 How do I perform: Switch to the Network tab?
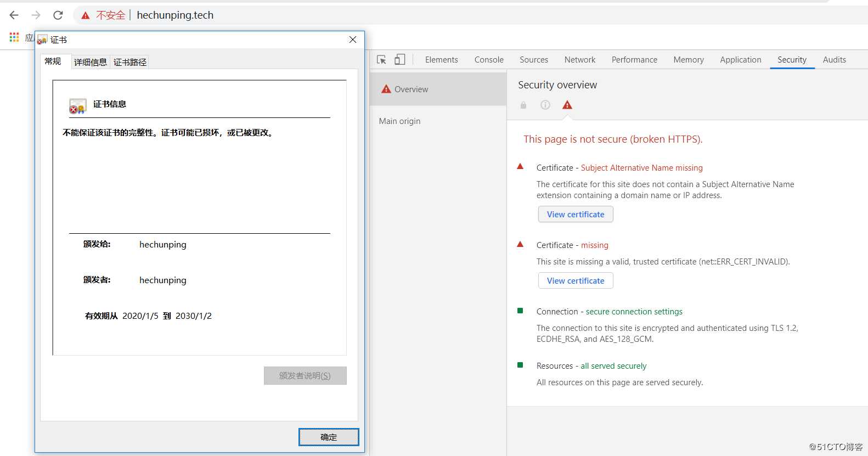(580, 60)
